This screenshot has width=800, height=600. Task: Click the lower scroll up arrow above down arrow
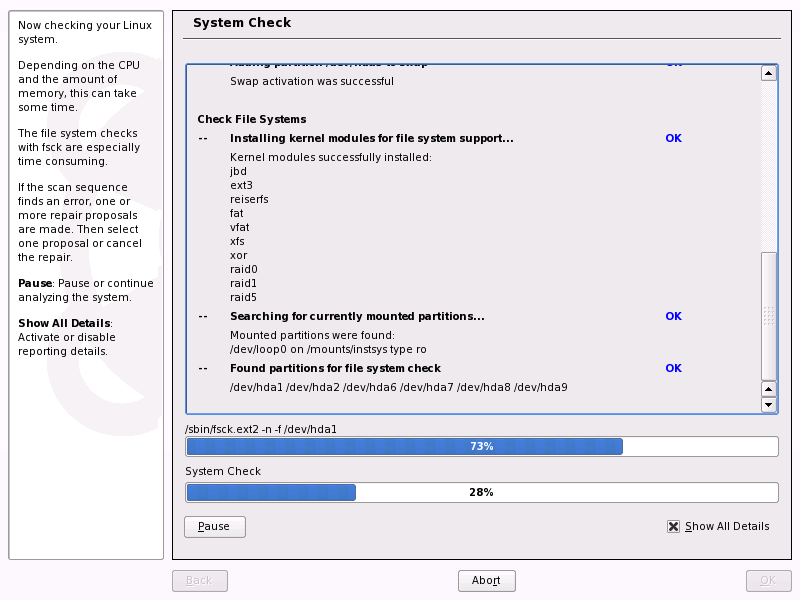point(769,389)
